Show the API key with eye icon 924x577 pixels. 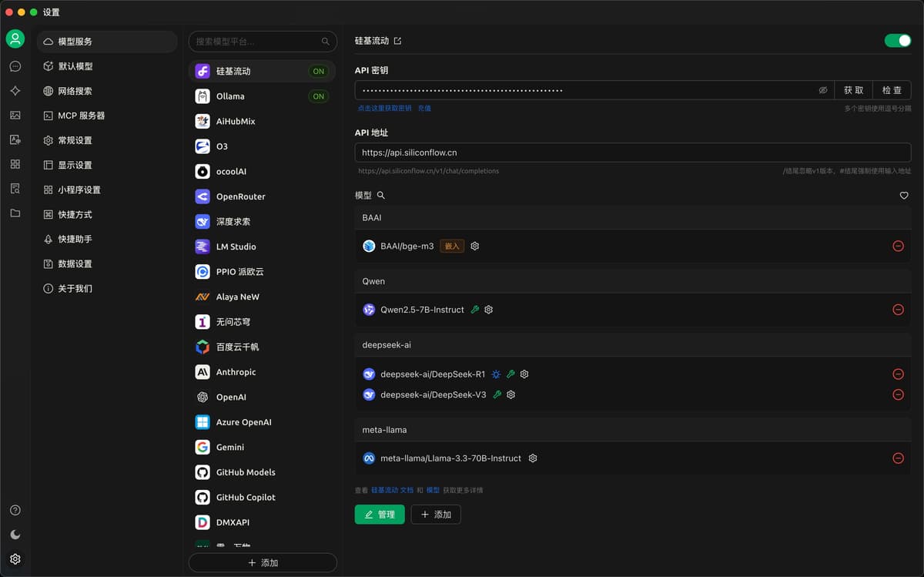click(823, 90)
